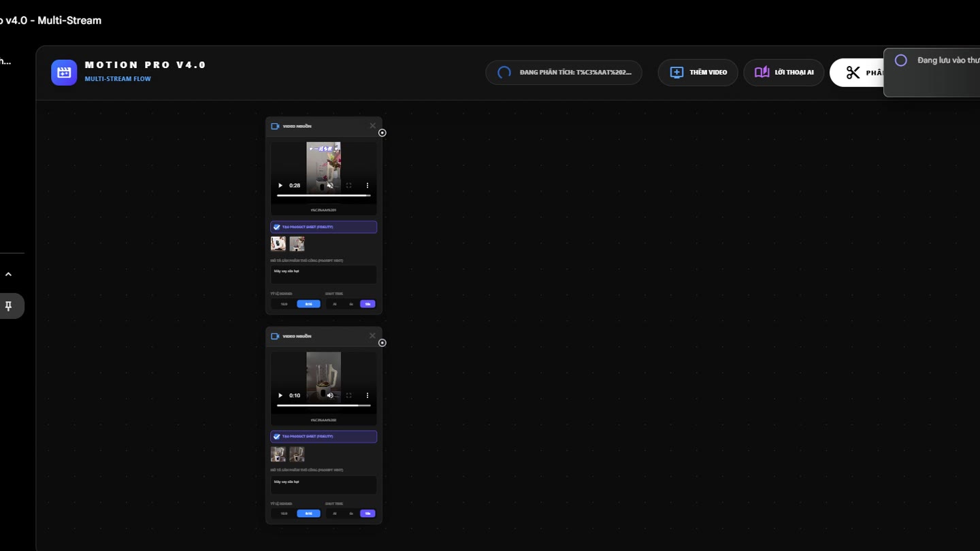
Task: Click the "MULTI-STREAM FLOW" subtitle text
Action: [x=118, y=79]
